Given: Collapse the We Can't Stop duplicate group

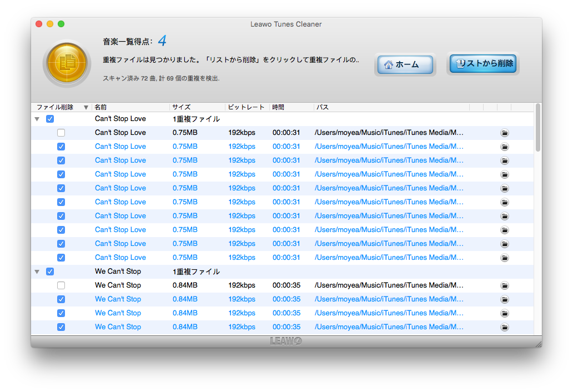Looking at the screenshot, I should (x=37, y=272).
